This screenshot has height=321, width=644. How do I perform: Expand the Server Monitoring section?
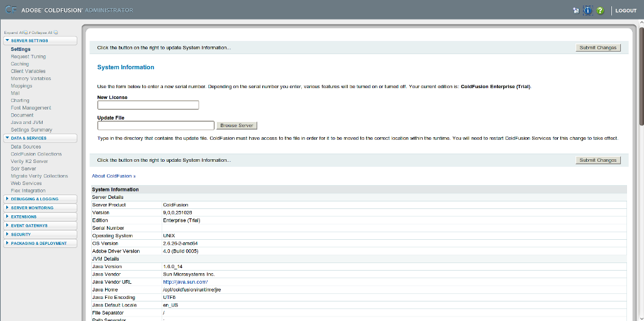[x=40, y=208]
